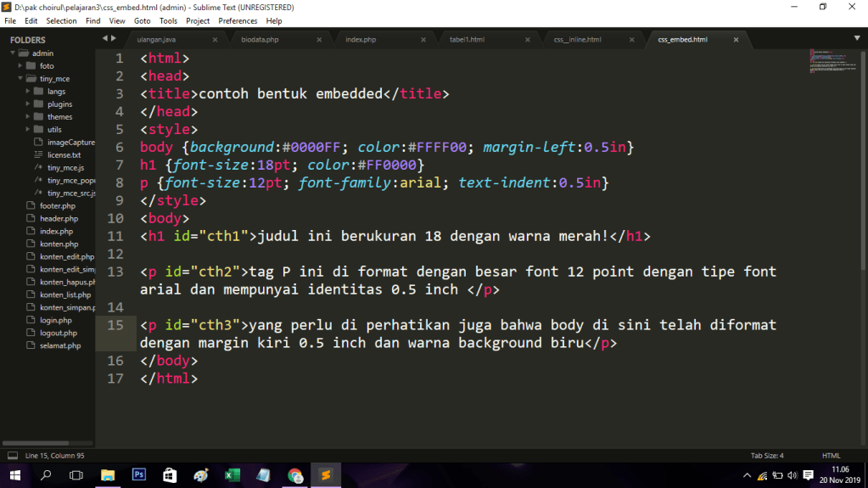Open Excel from the taskbar
The height and width of the screenshot is (488, 868).
tap(231, 475)
